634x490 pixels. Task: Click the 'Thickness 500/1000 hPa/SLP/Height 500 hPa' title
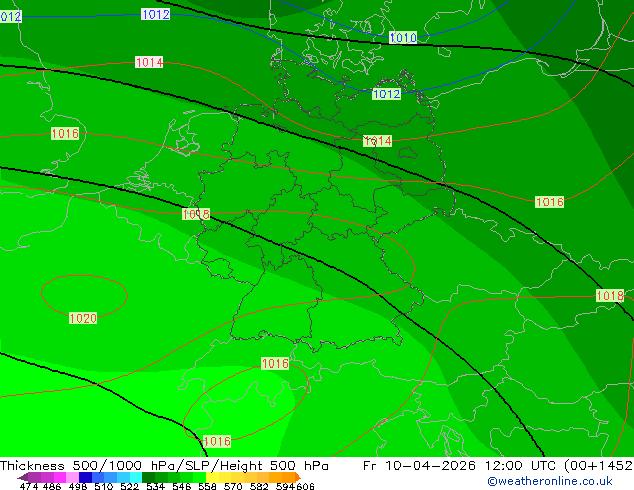pyautogui.click(x=164, y=465)
